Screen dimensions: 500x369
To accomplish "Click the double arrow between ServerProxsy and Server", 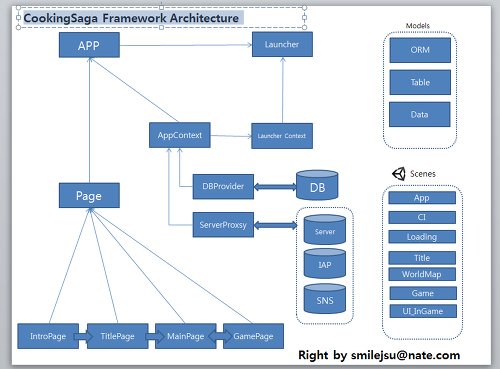I will pyautogui.click(x=275, y=225).
